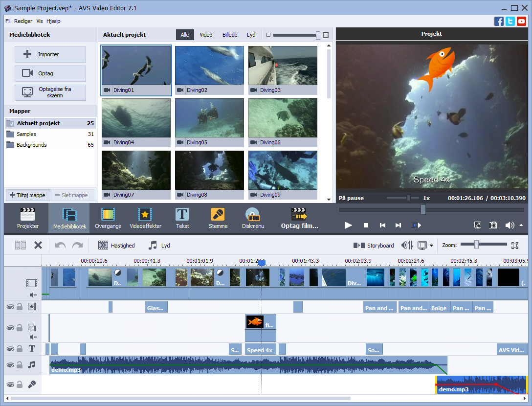This screenshot has width=532, height=406.
Task: Toggle visibility of the demo.mp3 audio track
Action: coord(10,364)
